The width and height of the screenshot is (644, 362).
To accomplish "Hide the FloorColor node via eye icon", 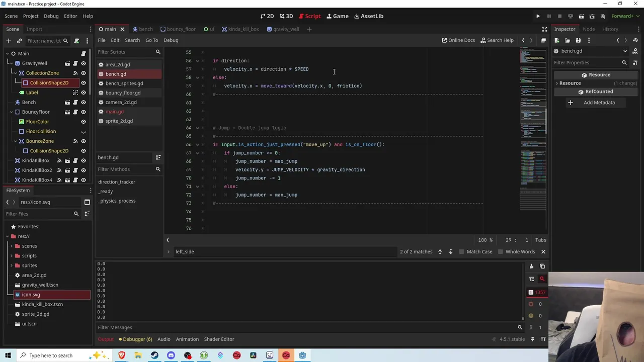I will [84, 122].
